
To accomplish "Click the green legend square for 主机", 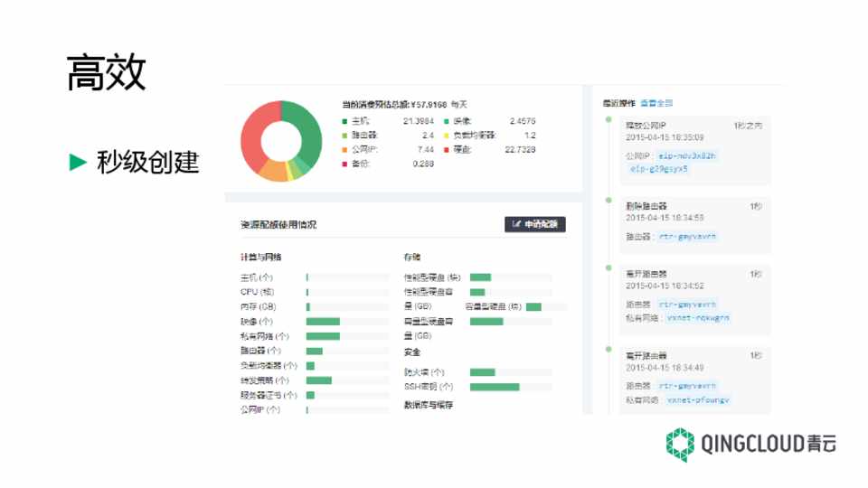I will (x=344, y=121).
